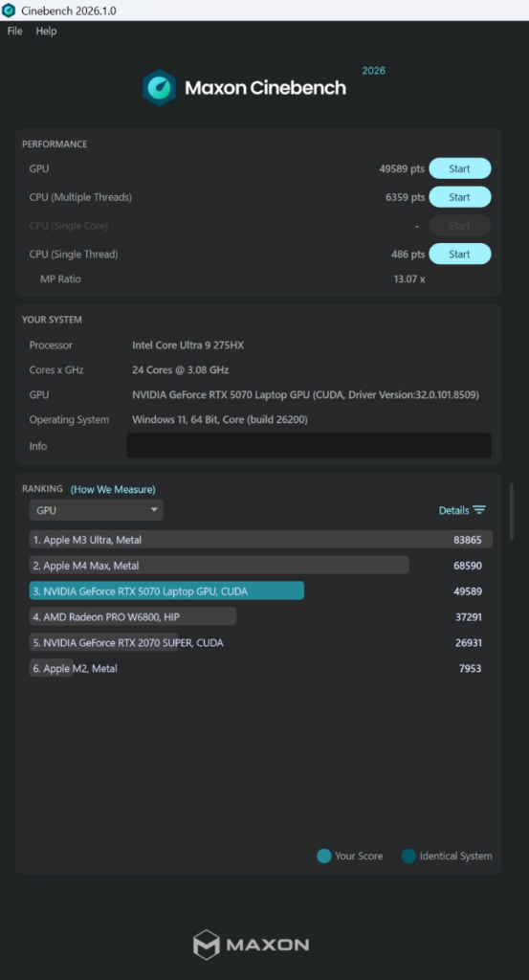Select the Apple M3 Ultra ranking entry

pyautogui.click(x=261, y=540)
